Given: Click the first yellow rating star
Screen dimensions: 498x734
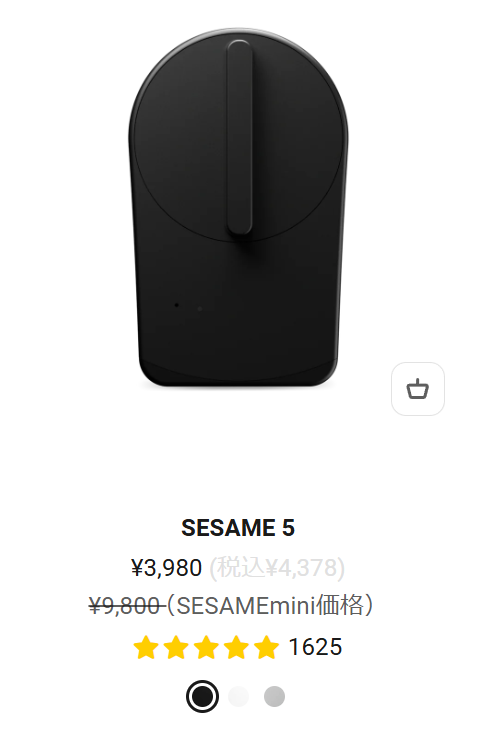Looking at the screenshot, I should (x=146, y=647).
